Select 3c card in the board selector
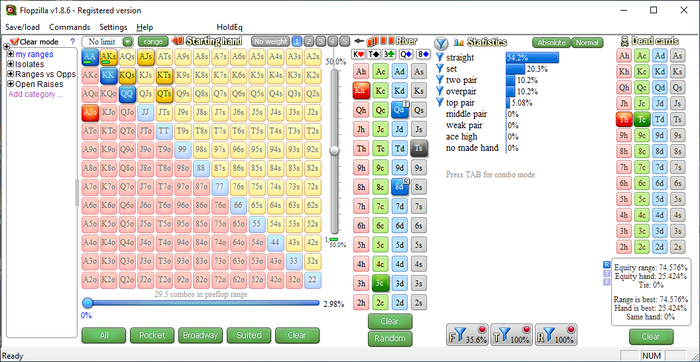The height and width of the screenshot is (362, 700). pos(380,283)
